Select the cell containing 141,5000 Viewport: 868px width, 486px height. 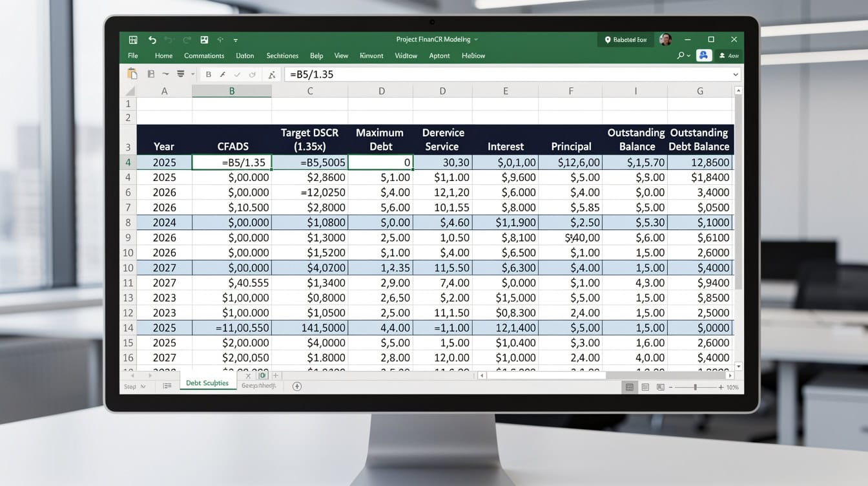pyautogui.click(x=310, y=328)
